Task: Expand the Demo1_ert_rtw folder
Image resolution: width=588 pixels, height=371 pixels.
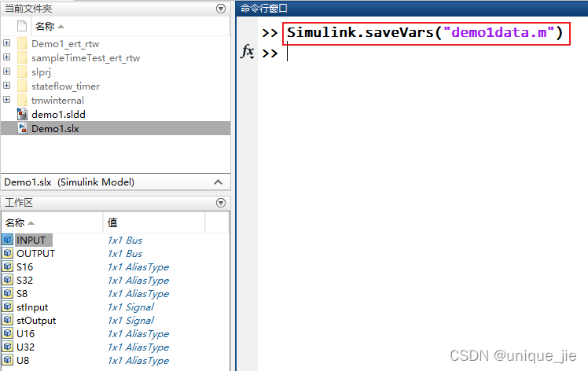Action: [x=7, y=43]
